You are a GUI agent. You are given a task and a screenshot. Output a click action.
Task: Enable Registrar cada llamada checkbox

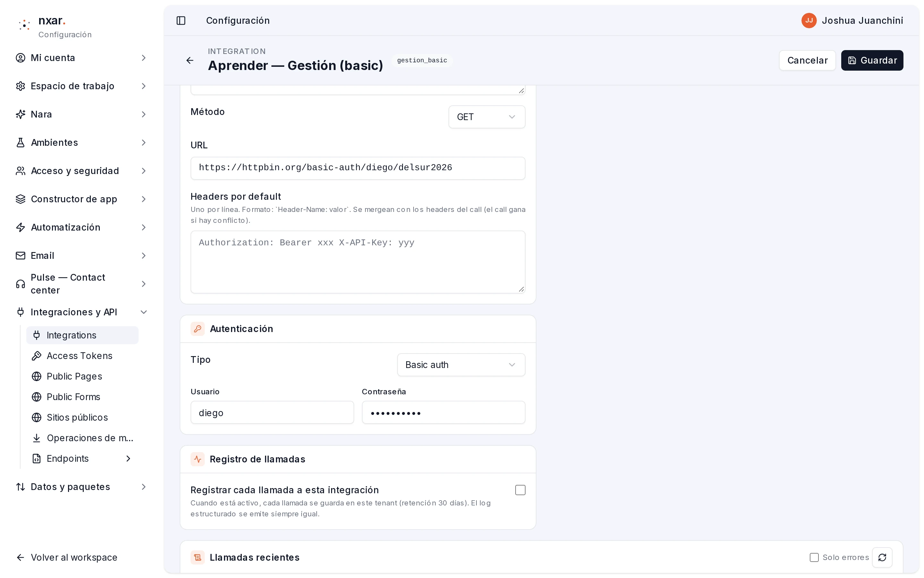520,490
